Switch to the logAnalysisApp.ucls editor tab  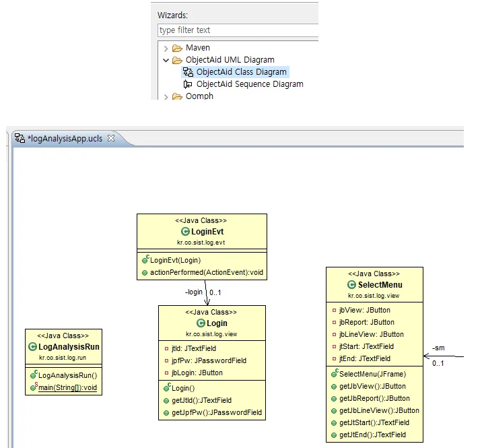tap(65, 139)
